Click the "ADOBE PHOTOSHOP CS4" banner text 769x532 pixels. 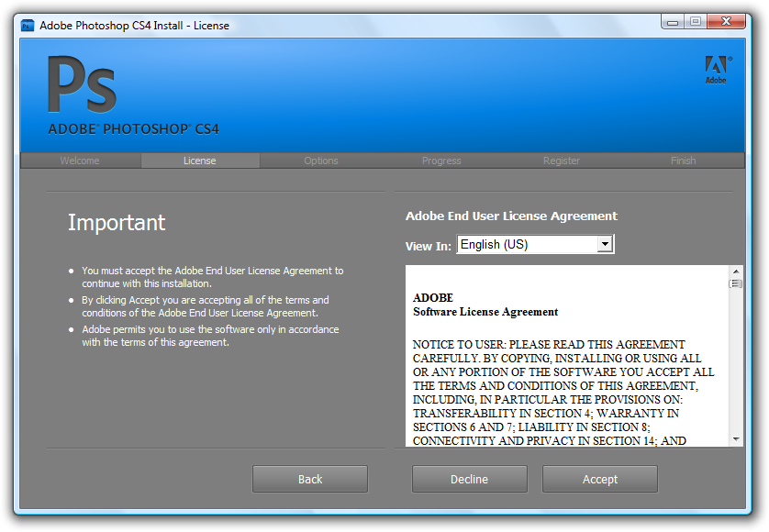pos(133,129)
